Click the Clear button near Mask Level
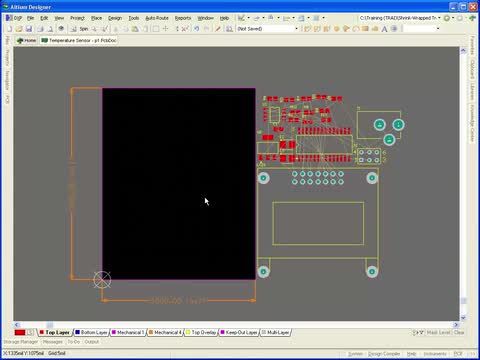The width and height of the screenshot is (480, 360). pos(459,332)
